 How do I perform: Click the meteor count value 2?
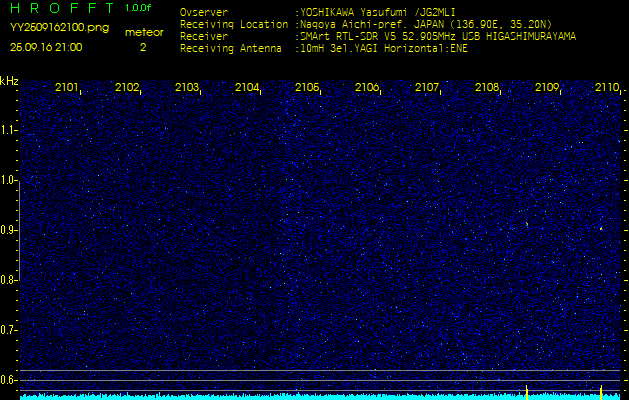click(x=143, y=47)
